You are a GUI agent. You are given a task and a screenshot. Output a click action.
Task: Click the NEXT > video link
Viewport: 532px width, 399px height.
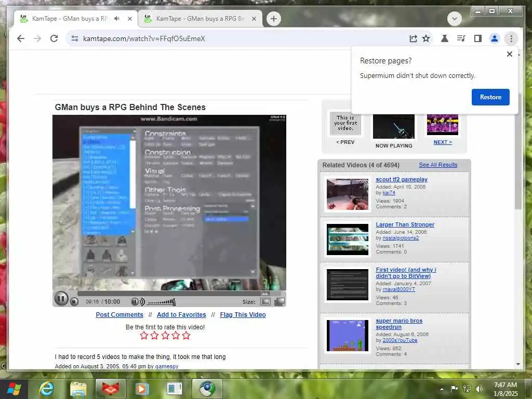coord(443,142)
